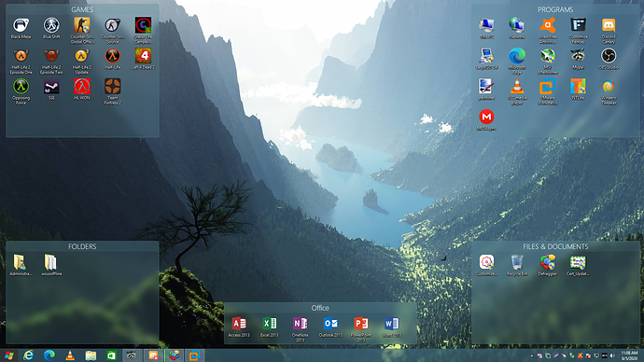This screenshot has width=644, height=362.
Task: Launch VMware Workstation from the Programs fence
Action: coord(548,91)
